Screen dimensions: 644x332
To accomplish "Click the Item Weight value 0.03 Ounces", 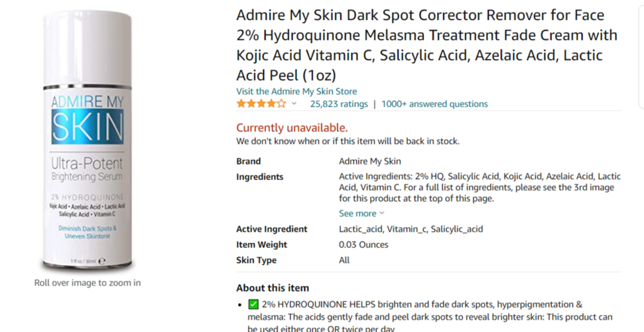I will 363,245.
